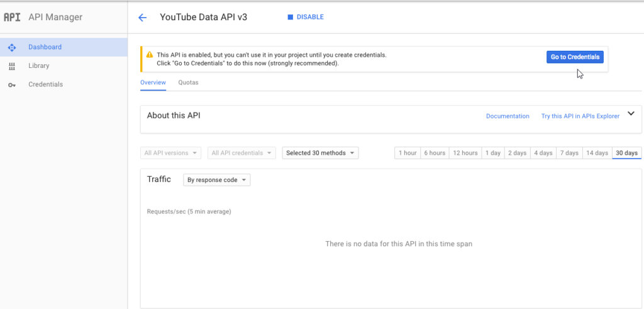This screenshot has width=644, height=309.
Task: Open the By response code dropdown
Action: (216, 180)
